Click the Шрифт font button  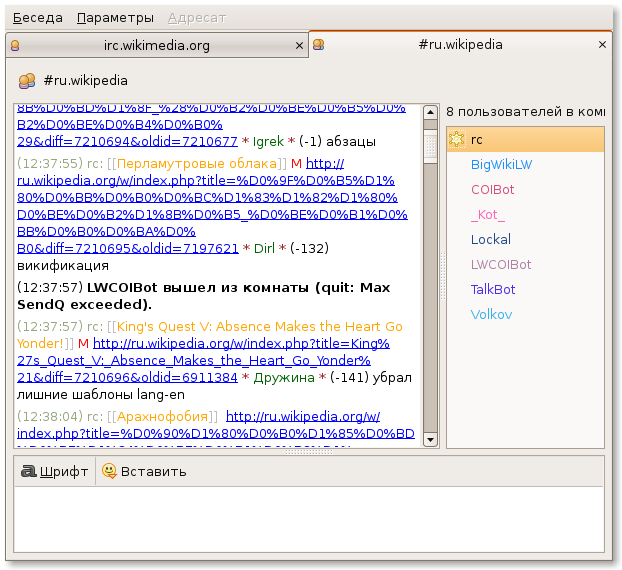point(55,471)
